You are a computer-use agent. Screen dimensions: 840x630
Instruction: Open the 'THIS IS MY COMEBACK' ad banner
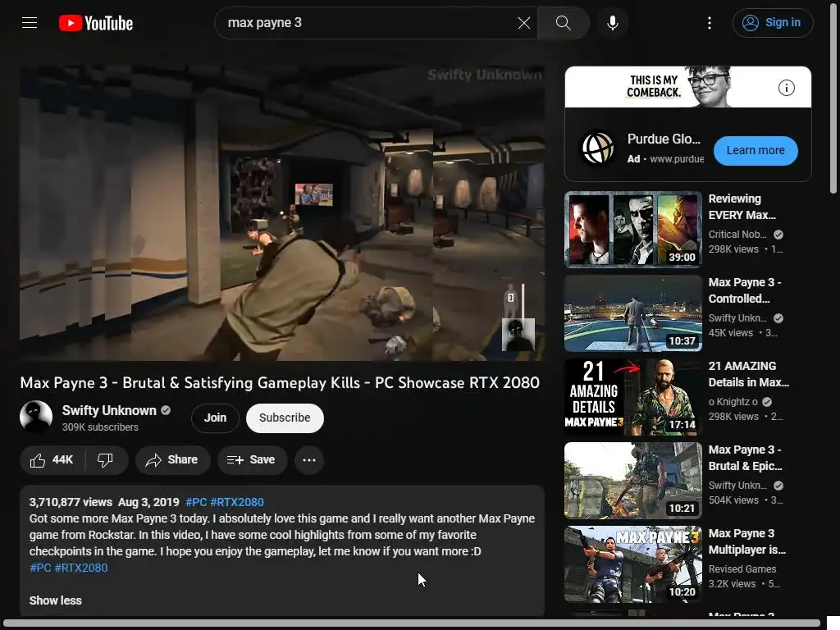point(688,87)
